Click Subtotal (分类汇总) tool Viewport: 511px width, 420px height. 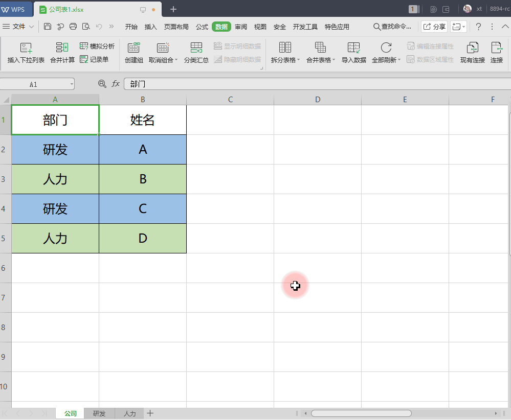click(196, 53)
